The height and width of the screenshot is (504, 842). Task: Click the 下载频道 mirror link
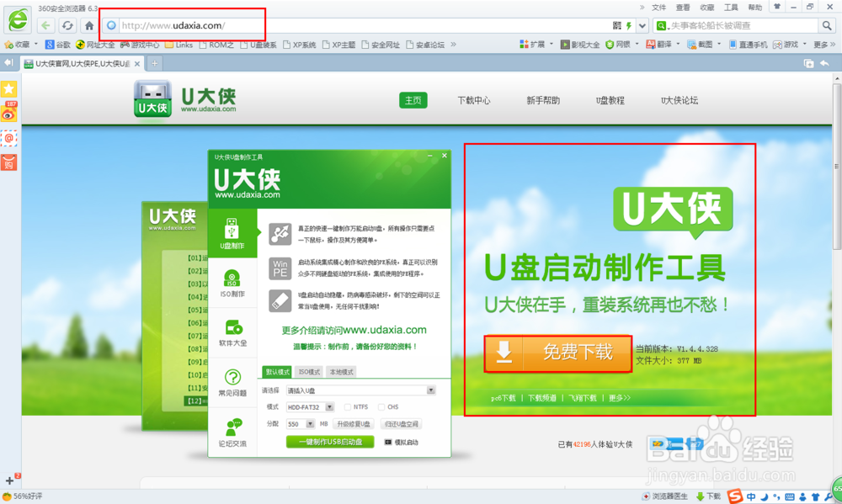point(541,398)
